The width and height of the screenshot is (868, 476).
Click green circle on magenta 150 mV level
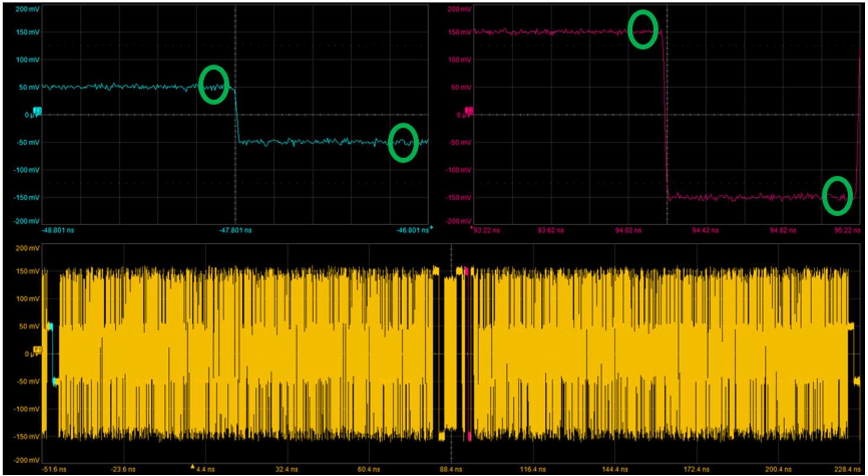643,29
